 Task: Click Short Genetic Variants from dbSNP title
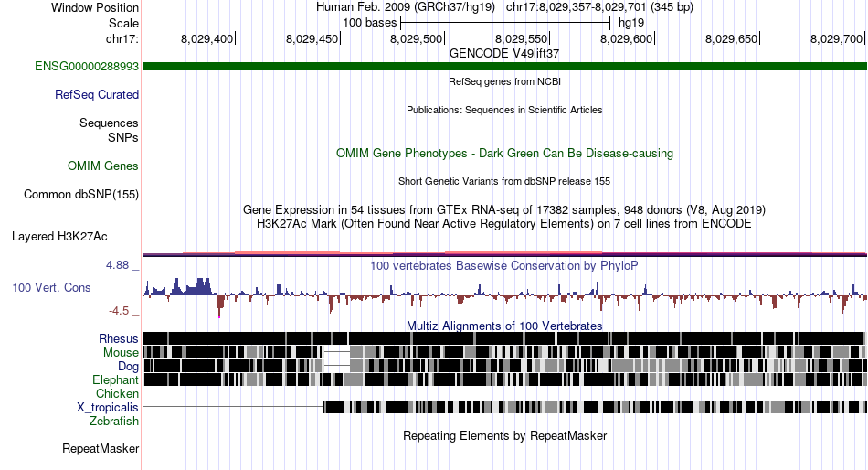504,181
